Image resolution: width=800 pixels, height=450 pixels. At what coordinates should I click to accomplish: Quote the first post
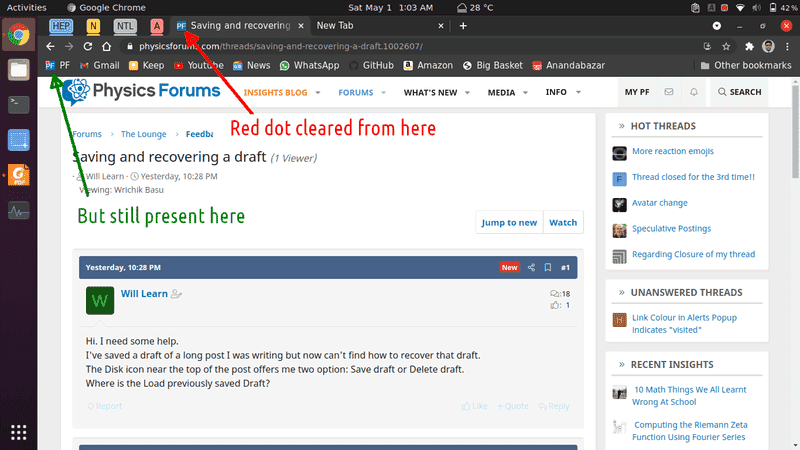(513, 406)
